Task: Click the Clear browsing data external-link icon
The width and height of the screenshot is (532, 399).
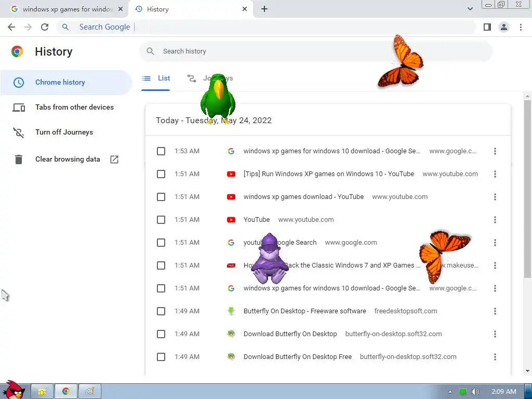Action: click(x=114, y=159)
